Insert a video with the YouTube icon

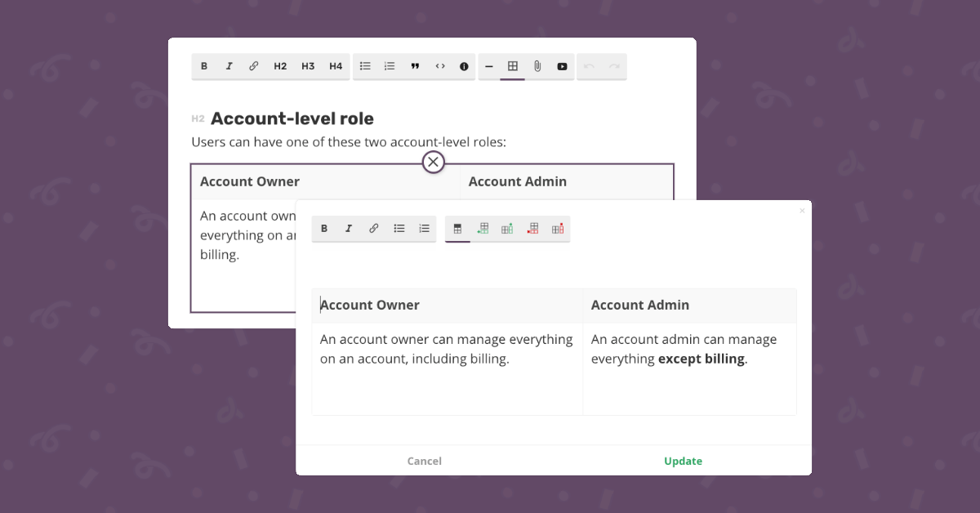pyautogui.click(x=562, y=67)
